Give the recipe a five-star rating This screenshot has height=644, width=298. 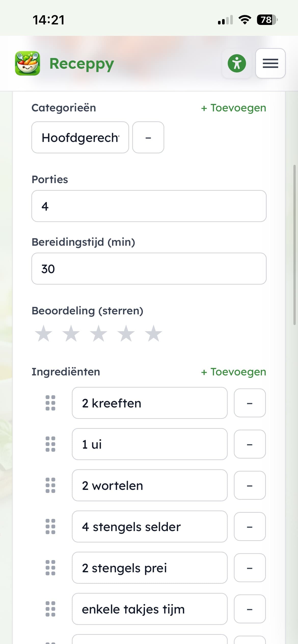[x=153, y=333]
